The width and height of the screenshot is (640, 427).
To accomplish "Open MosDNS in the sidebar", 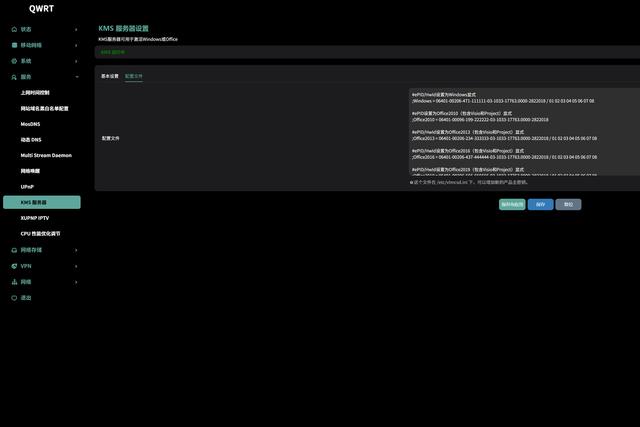I will [x=30, y=124].
